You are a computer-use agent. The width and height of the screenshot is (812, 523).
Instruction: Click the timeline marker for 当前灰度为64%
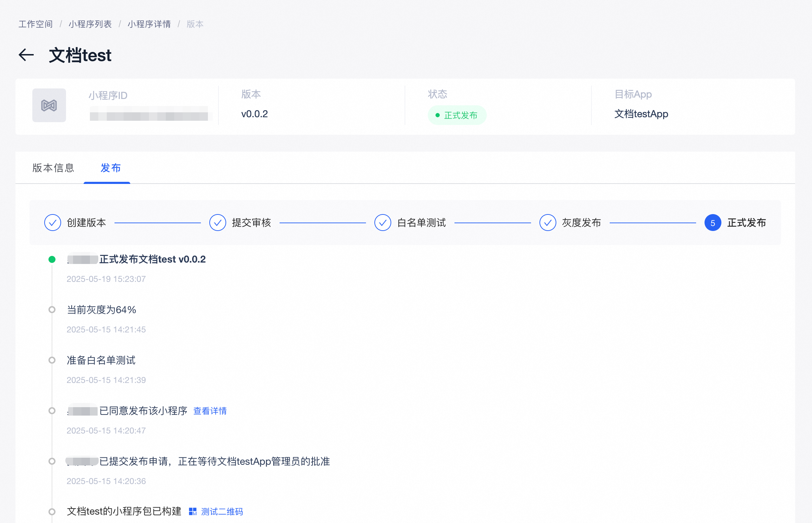coord(52,310)
